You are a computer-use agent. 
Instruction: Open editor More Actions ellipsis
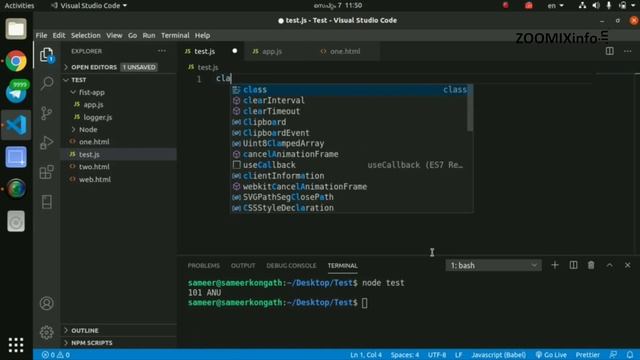627,51
